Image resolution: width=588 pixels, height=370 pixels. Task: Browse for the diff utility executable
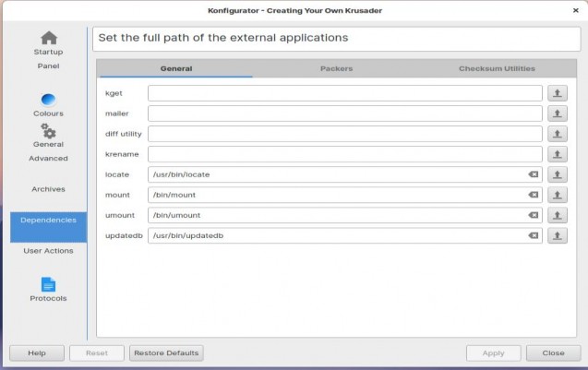(x=558, y=134)
